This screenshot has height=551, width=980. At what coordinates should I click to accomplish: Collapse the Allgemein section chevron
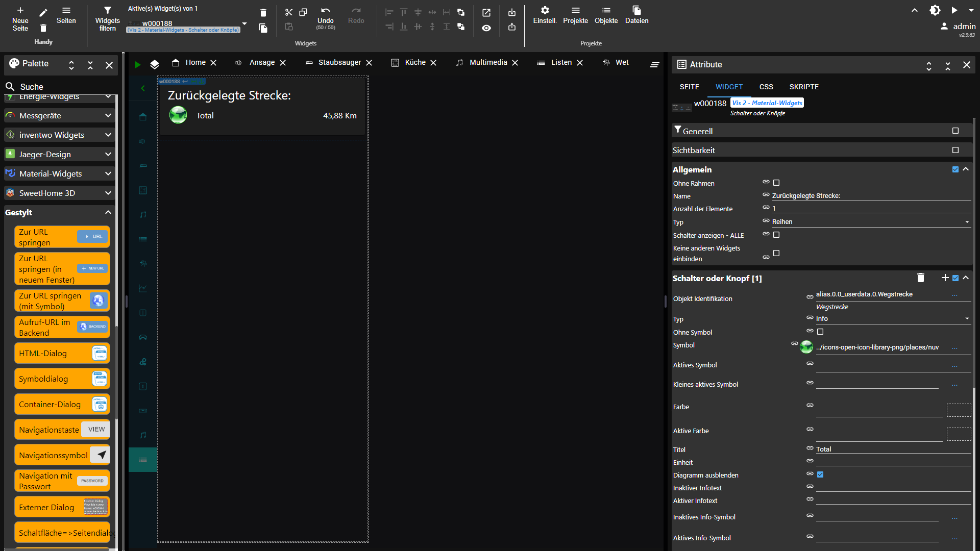coord(966,169)
